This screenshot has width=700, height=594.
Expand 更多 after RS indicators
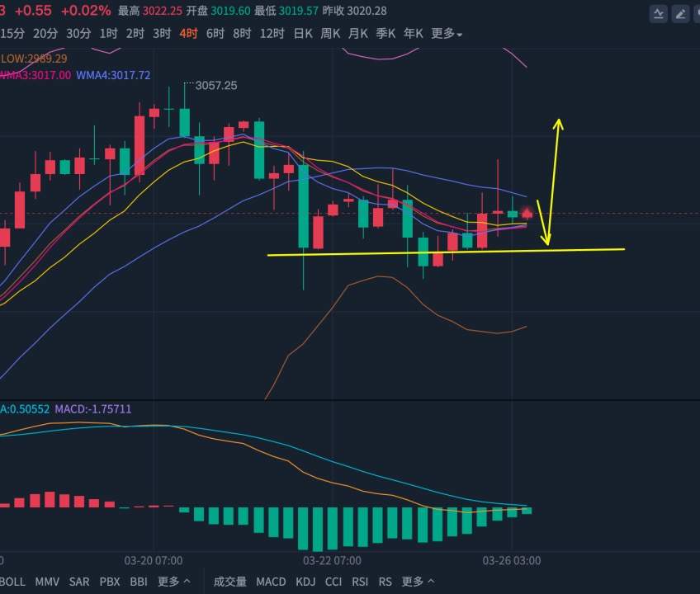point(418,582)
